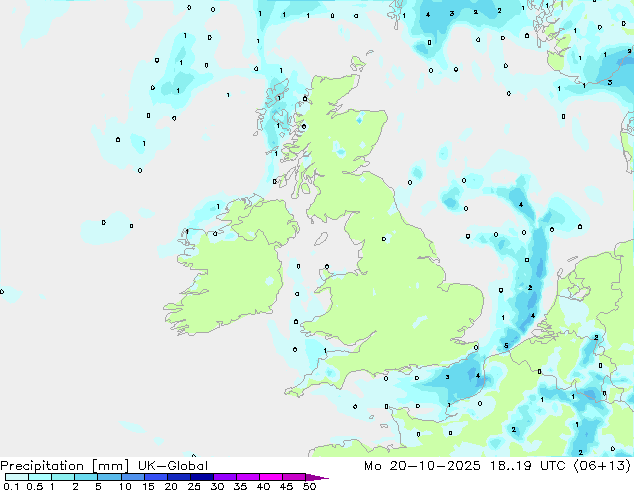
Task: Click the '50' legend scale label
Action: [309, 486]
